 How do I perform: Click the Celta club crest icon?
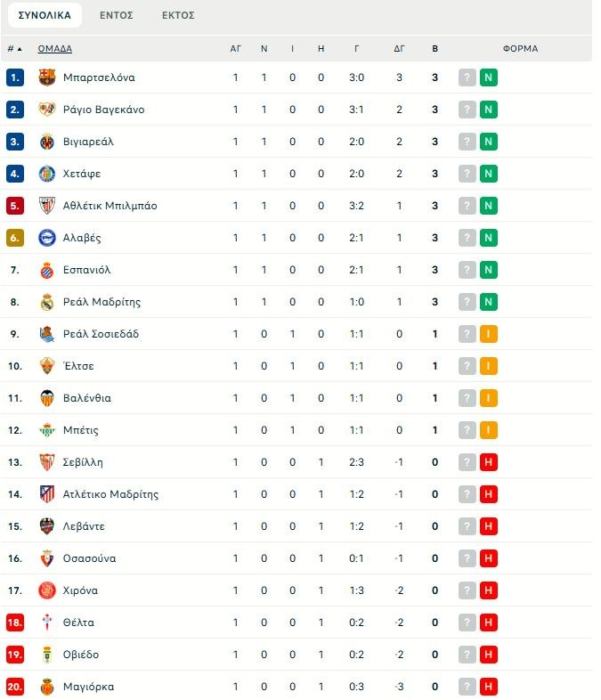tap(47, 623)
